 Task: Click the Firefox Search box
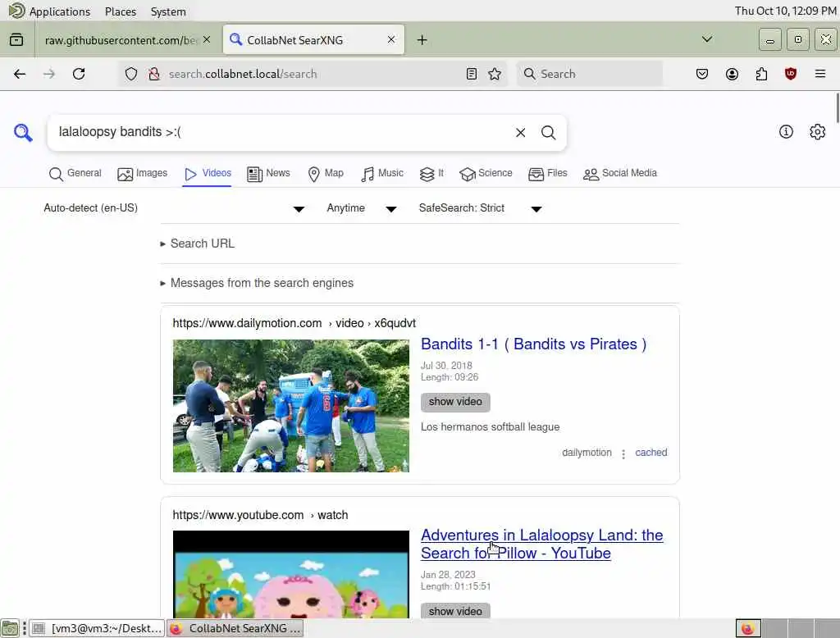click(x=589, y=74)
